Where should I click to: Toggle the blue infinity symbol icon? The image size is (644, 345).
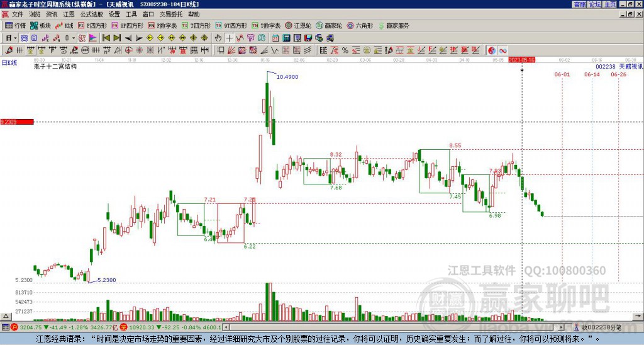(x=502, y=50)
